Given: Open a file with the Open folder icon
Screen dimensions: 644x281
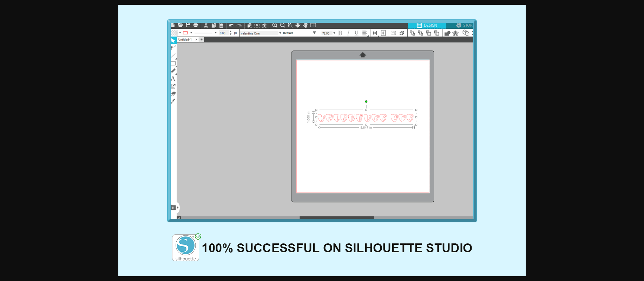Looking at the screenshot, I should 180,25.
